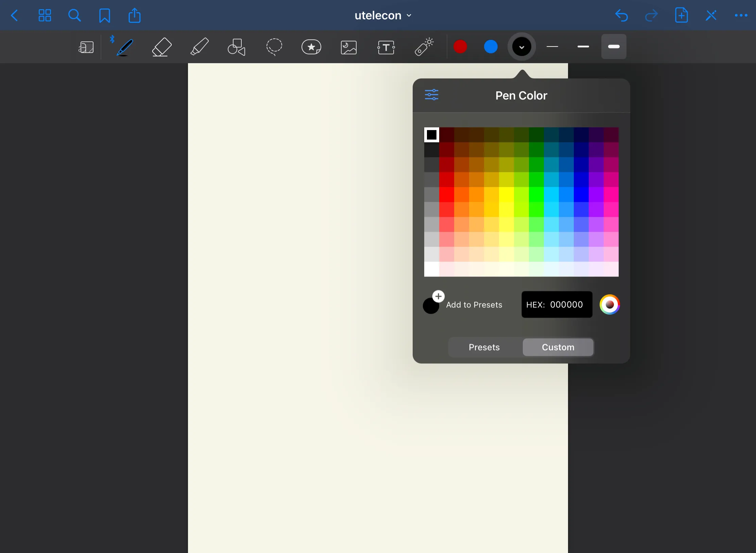This screenshot has width=756, height=553.
Task: Select the Highlighter tool
Action: point(199,47)
